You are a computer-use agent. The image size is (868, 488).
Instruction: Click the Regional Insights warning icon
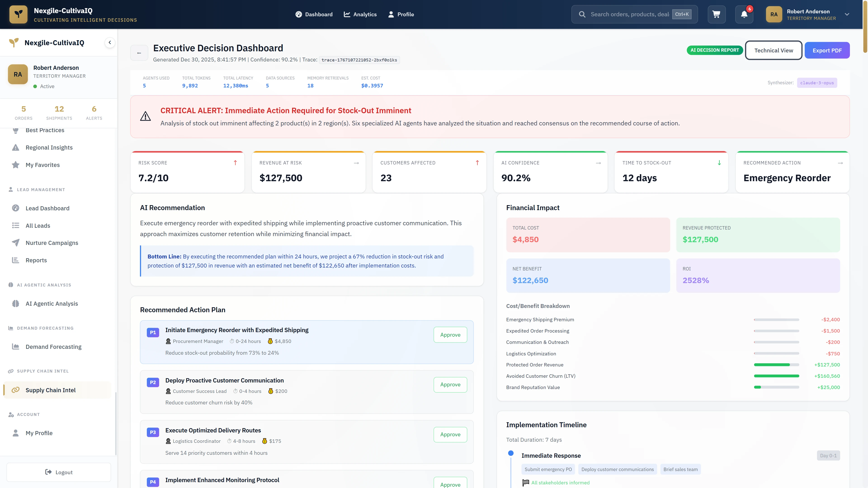coord(16,147)
